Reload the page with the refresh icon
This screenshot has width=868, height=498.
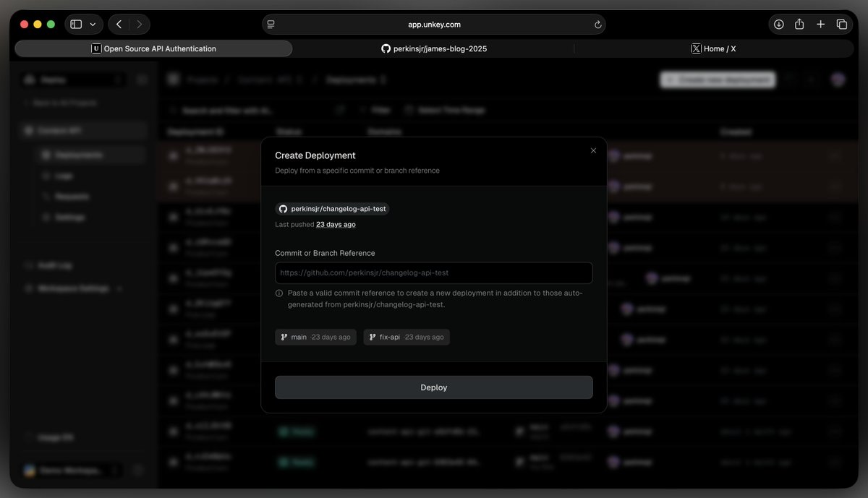[597, 24]
